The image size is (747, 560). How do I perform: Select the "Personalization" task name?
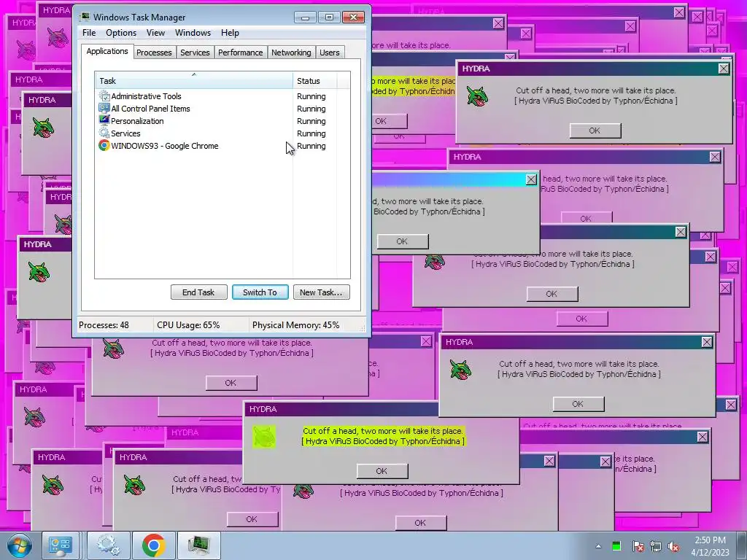pos(137,121)
